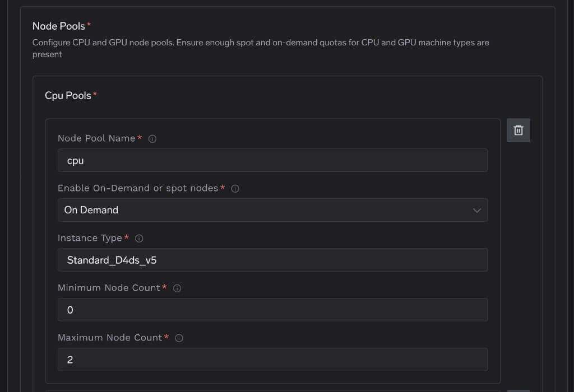
Task: Click the Minimum Node Count info icon
Action: (177, 288)
